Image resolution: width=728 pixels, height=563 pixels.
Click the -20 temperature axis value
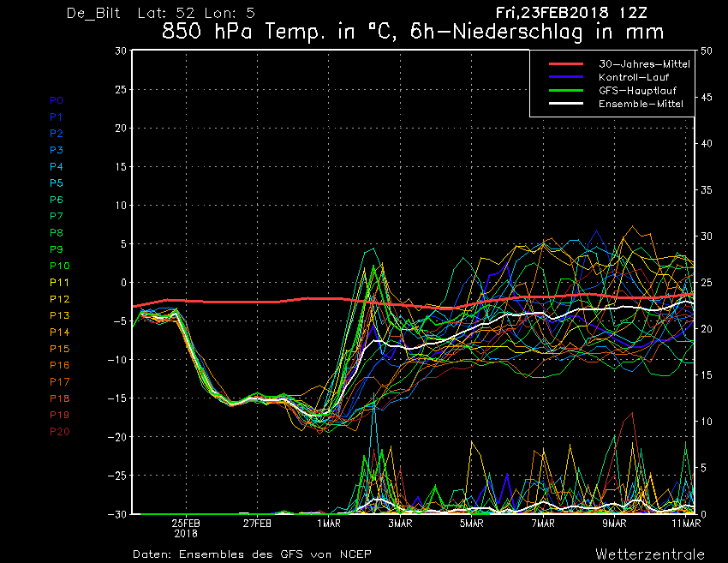click(x=116, y=437)
